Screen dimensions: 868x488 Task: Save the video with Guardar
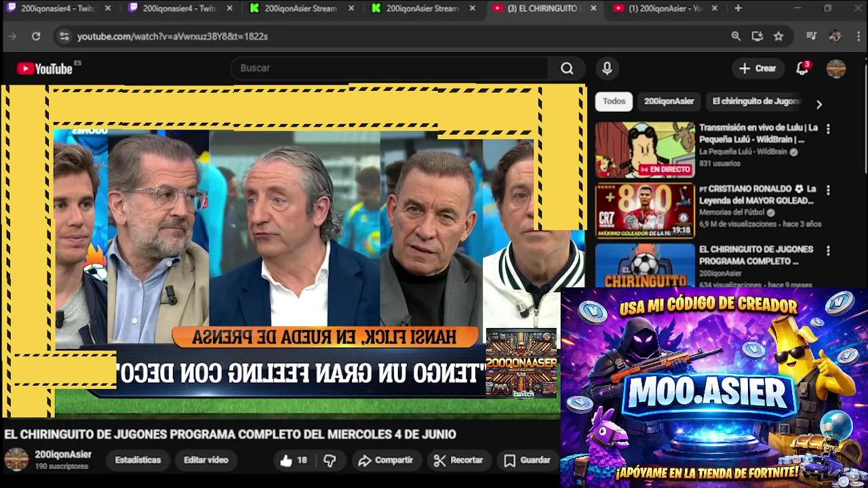coord(527,460)
